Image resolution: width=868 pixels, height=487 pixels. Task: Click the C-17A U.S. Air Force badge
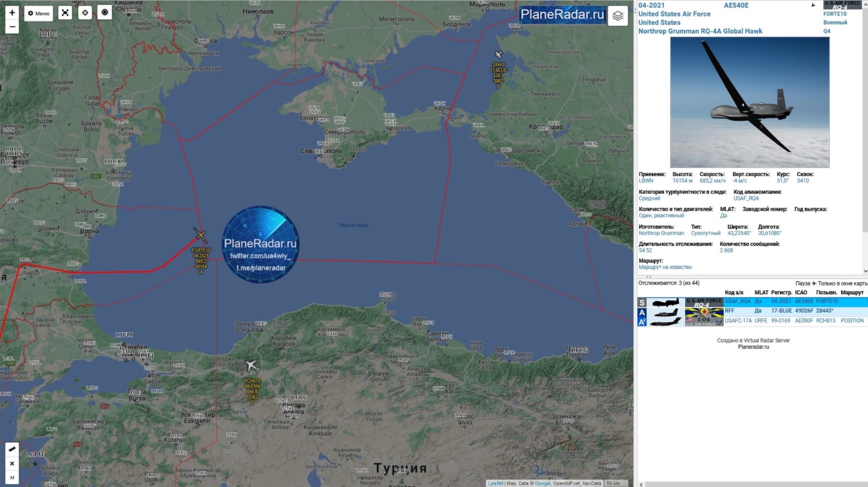click(x=704, y=321)
